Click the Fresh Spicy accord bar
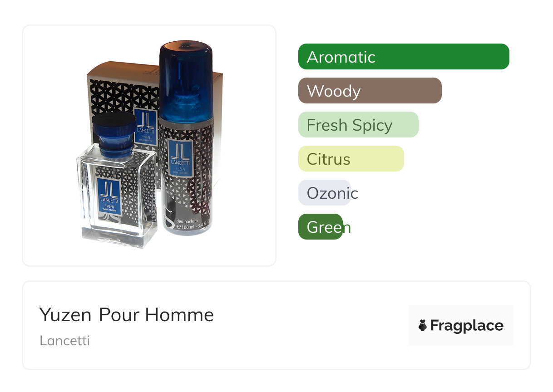The image size is (553, 392). pos(358,125)
